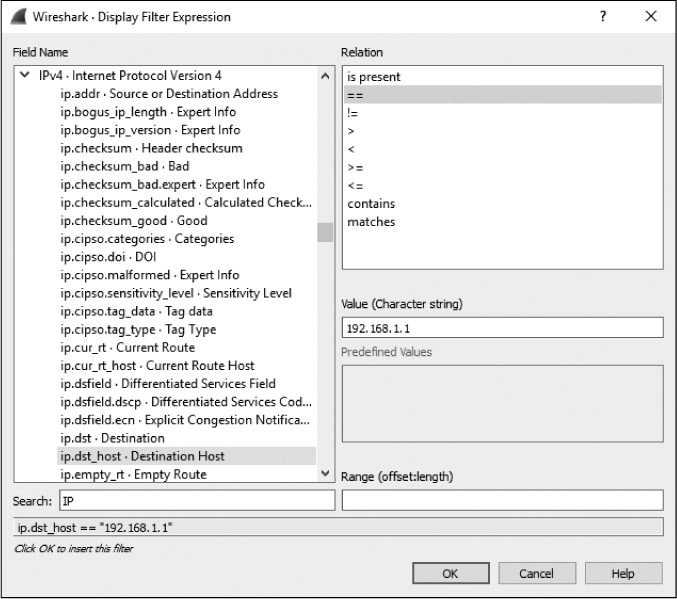677x599 pixels.
Task: Click OK to insert the filter
Action: pyautogui.click(x=451, y=573)
